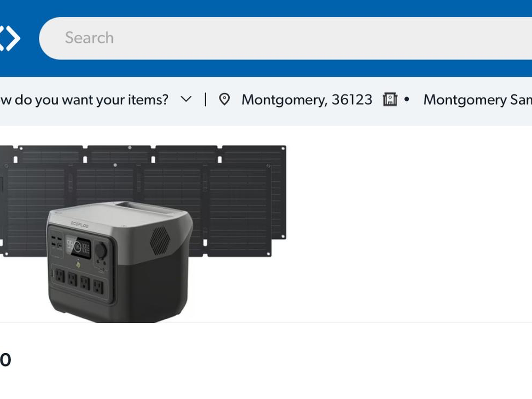Click the LCD display on the power station
Image resolution: width=532 pixels, height=399 pixels.
pyautogui.click(x=78, y=247)
